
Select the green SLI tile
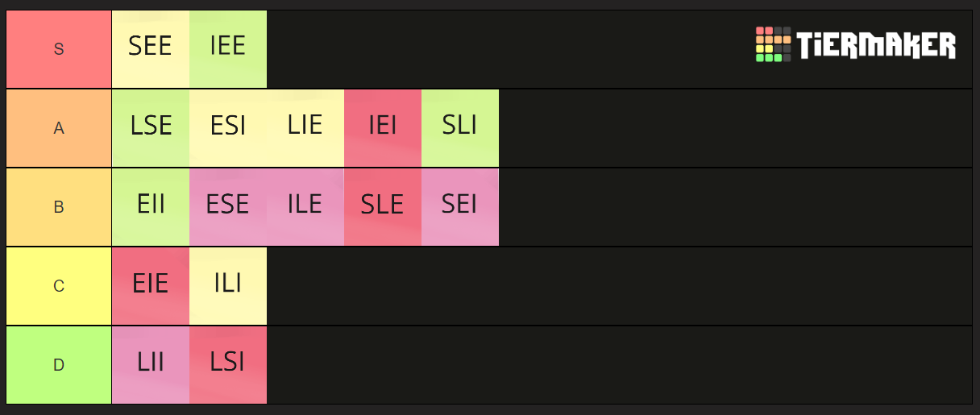(460, 128)
